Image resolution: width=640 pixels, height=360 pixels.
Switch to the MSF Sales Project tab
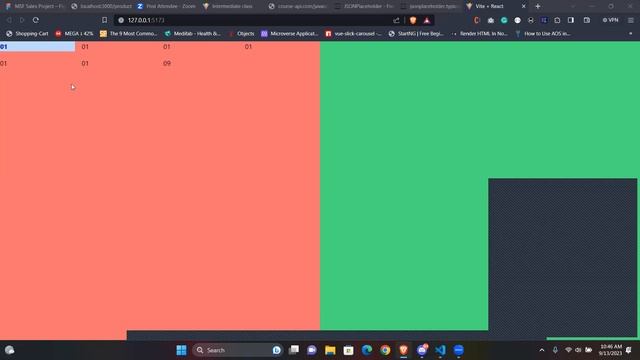(36, 6)
